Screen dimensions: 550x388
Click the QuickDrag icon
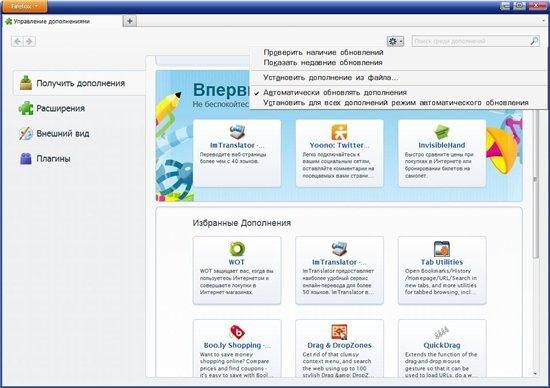tap(442, 332)
